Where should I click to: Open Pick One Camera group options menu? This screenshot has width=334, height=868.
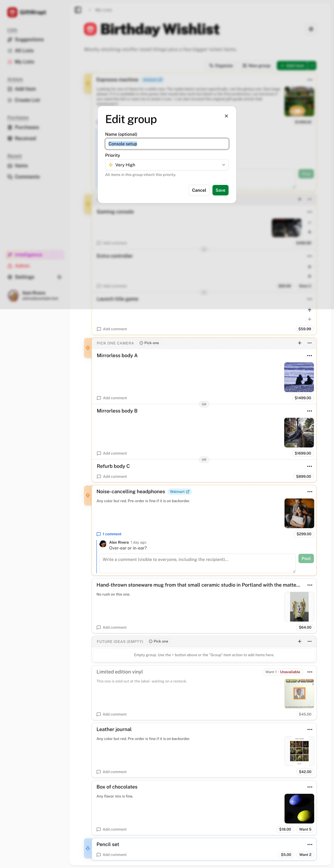coord(309,343)
